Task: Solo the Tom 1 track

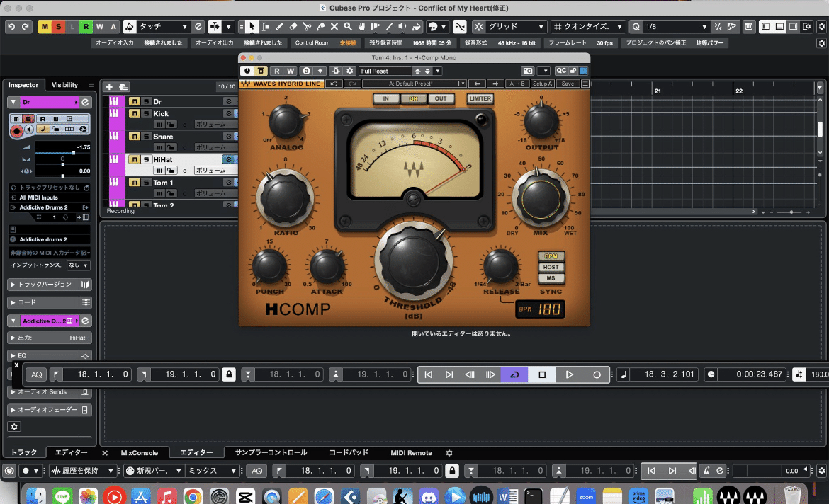Action: [147, 183]
